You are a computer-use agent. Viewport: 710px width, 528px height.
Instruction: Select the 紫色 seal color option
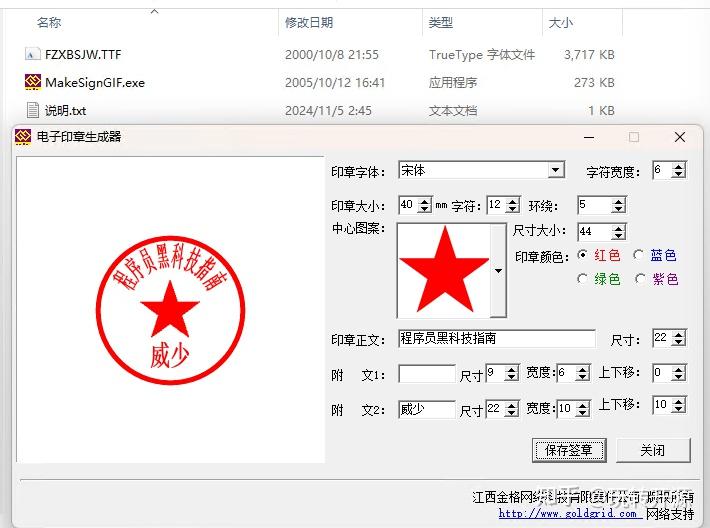[x=640, y=279]
